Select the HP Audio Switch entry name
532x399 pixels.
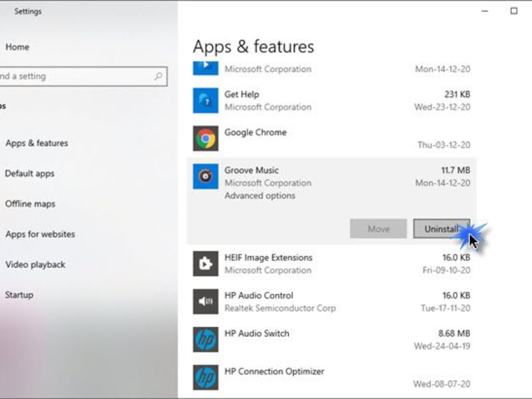pos(257,333)
